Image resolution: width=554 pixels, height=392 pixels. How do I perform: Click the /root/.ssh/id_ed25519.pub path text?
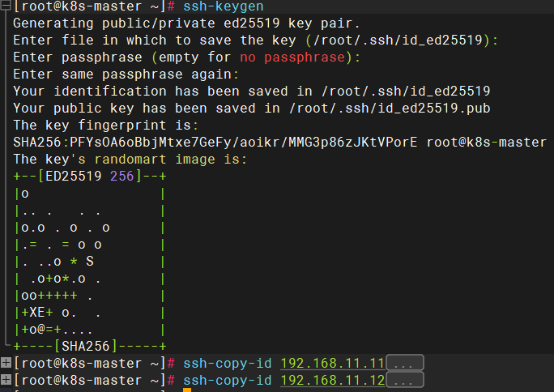click(x=390, y=108)
